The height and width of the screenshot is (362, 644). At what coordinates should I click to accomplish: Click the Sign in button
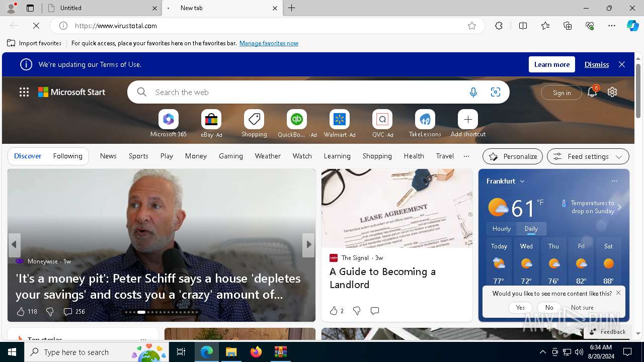tap(561, 93)
